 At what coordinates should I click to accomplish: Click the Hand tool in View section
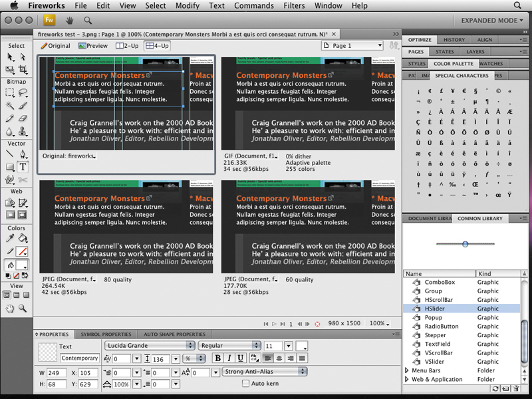coord(10,309)
